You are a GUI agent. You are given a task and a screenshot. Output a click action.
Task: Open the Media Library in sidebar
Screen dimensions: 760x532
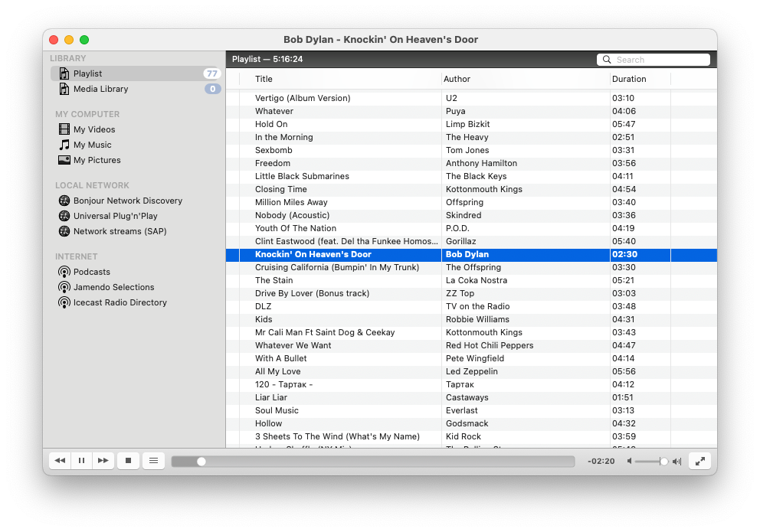(100, 89)
